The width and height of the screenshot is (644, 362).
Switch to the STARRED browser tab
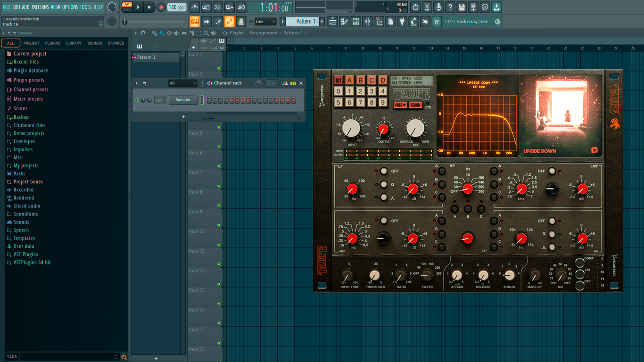coord(116,43)
